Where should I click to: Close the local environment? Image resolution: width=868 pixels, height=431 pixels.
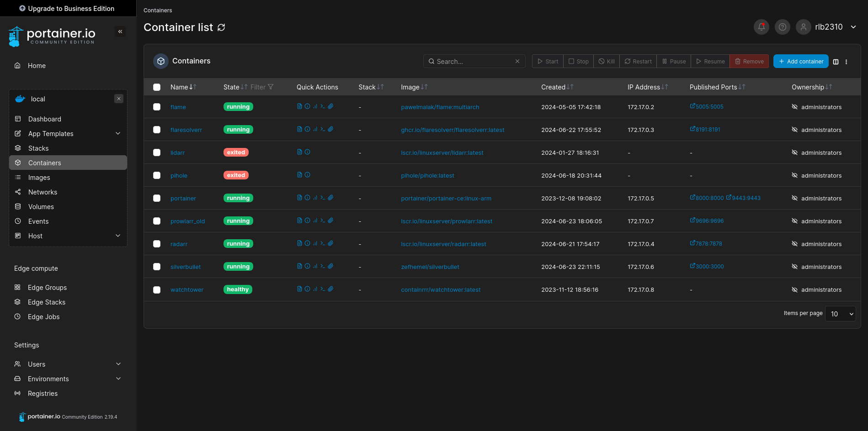[x=119, y=99]
